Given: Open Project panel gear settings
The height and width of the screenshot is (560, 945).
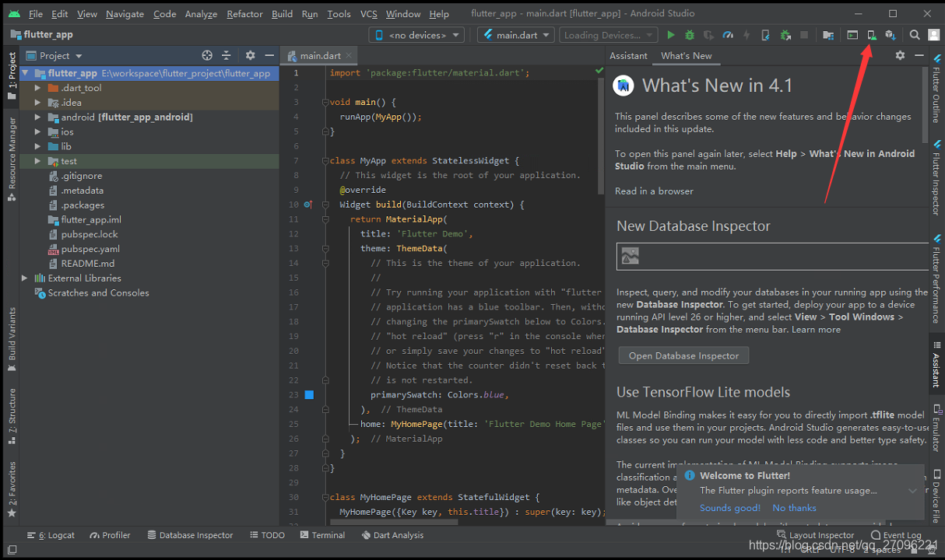Looking at the screenshot, I should click(x=250, y=55).
